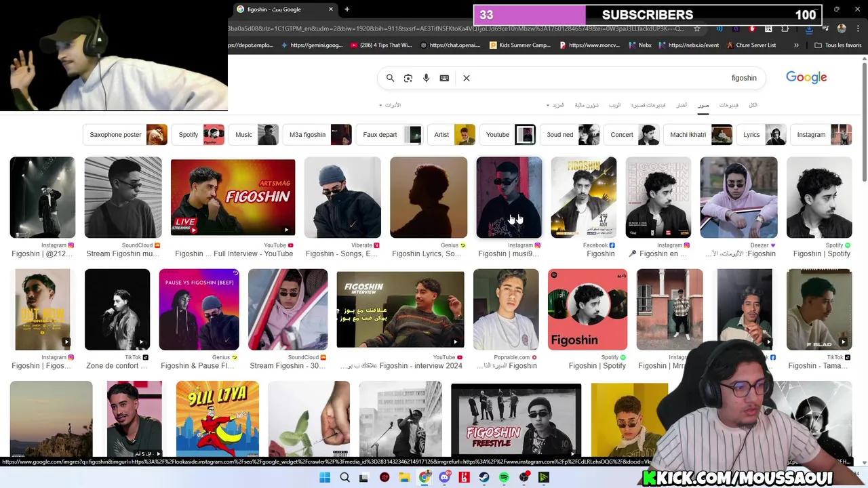The image size is (868, 488).
Task: Close the figoshin Google browser tab
Action: [x=331, y=9]
